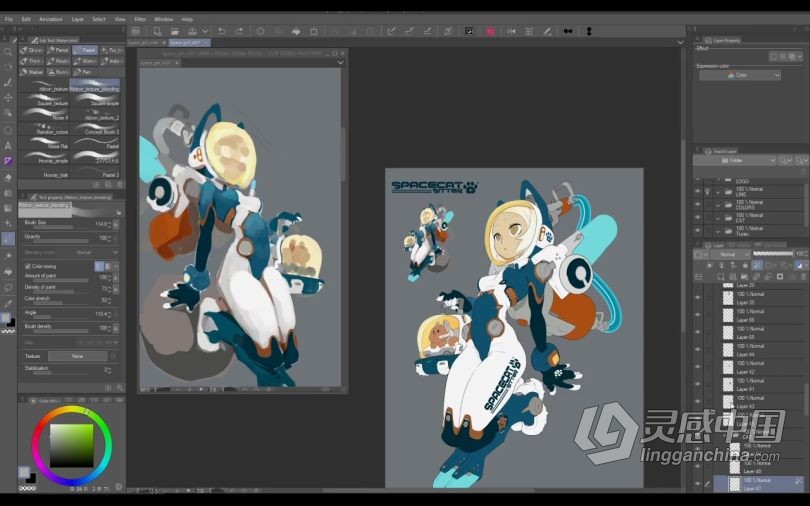Click the foreground color swatch under color wheel
This screenshot has height=506, width=810.
coord(24,471)
